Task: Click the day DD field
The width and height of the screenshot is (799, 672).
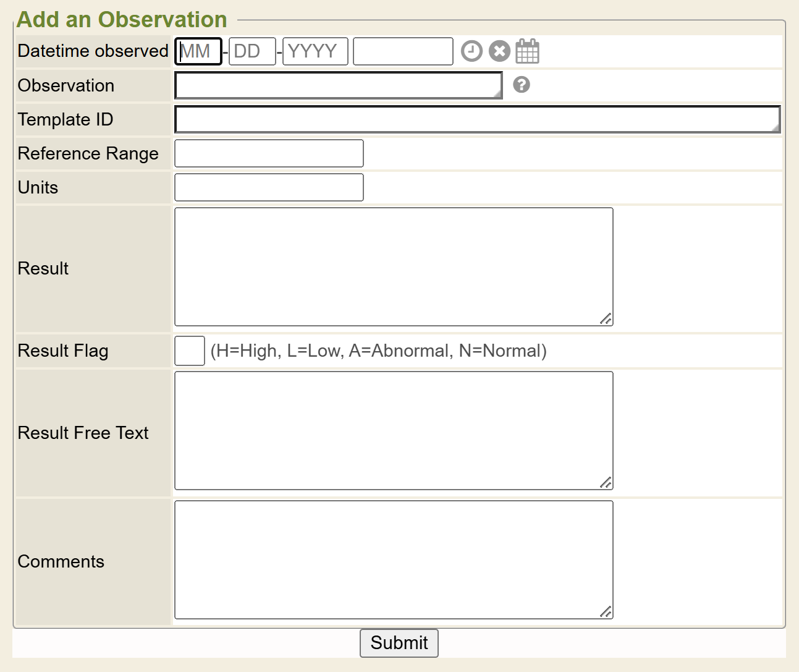Action: pos(252,51)
